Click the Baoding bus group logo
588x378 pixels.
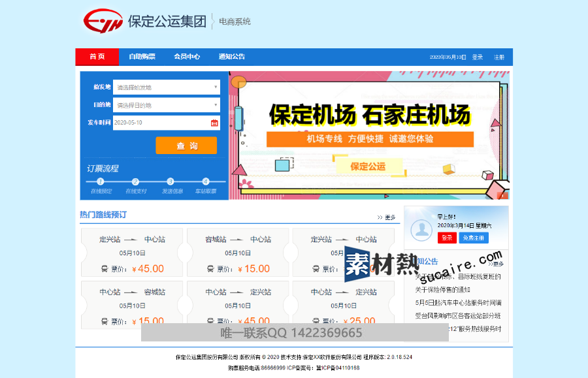[103, 21]
